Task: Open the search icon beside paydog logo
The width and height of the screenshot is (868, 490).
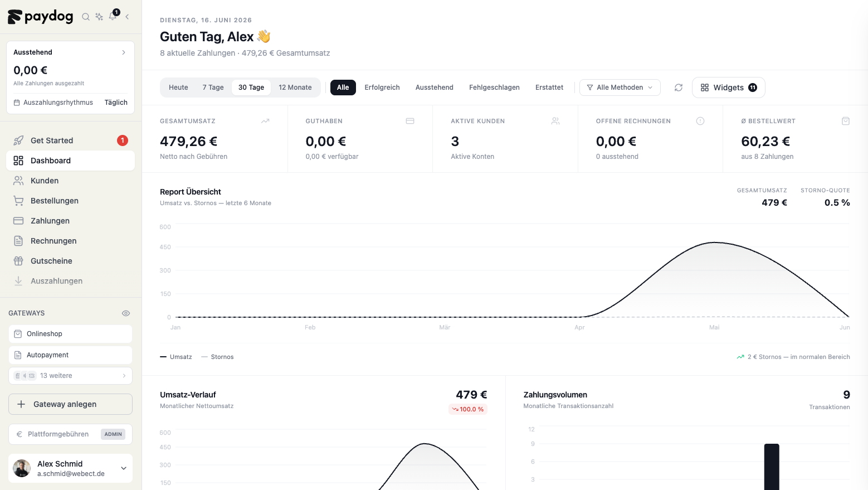Action: [x=86, y=17]
